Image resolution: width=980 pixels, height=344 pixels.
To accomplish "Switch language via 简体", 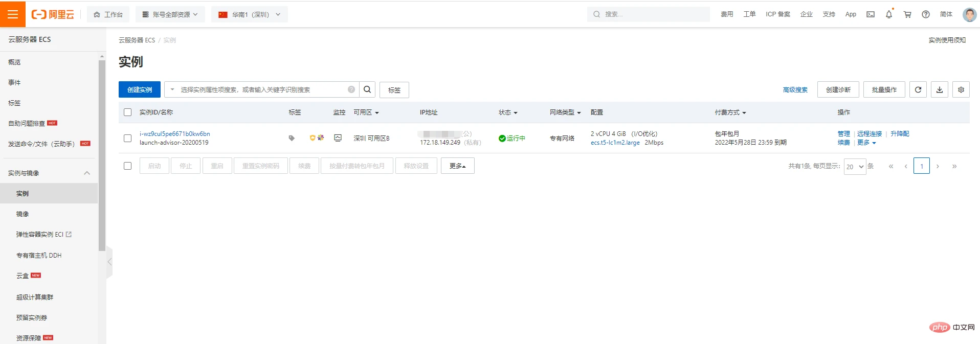I will tap(946, 14).
